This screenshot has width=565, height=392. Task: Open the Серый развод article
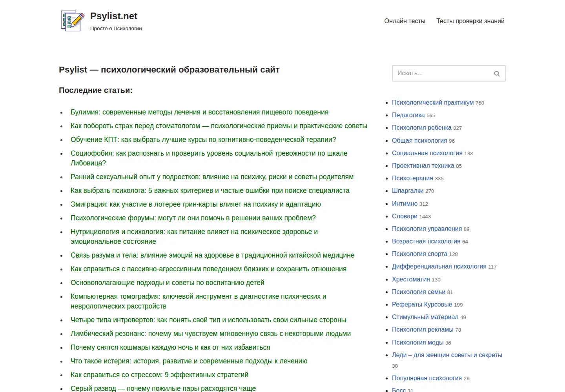163,388
